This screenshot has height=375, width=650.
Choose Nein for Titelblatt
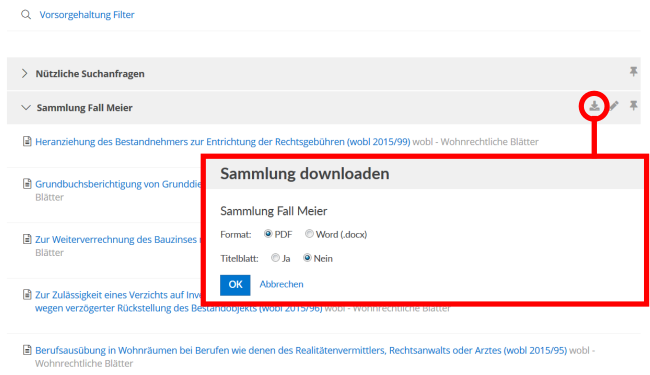[307, 258]
